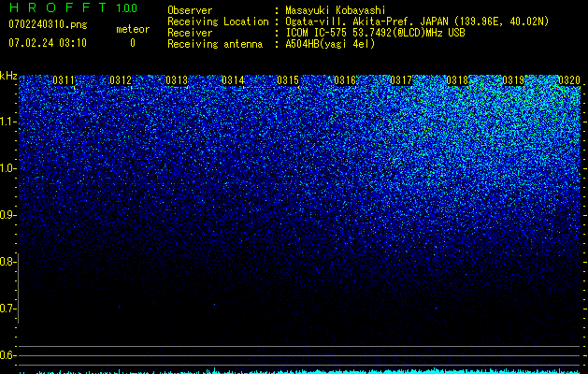Click the Receiving antenna label

point(215,44)
